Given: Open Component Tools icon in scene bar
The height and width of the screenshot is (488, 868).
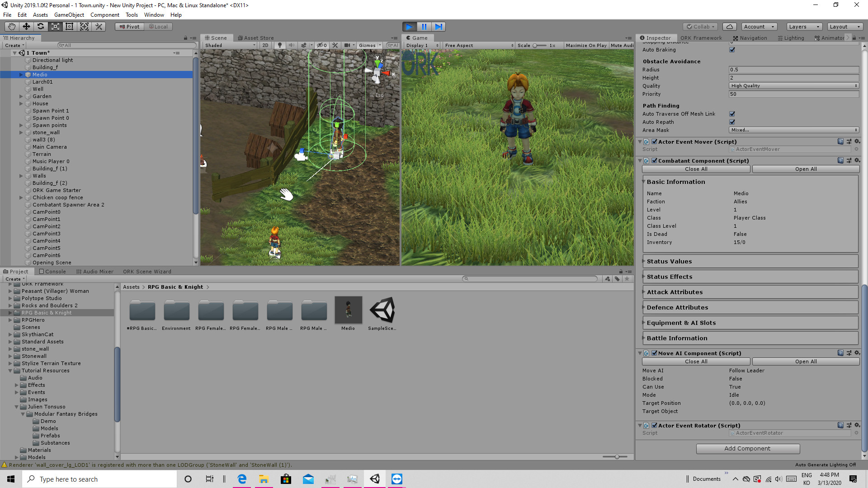Looking at the screenshot, I should click(x=335, y=45).
